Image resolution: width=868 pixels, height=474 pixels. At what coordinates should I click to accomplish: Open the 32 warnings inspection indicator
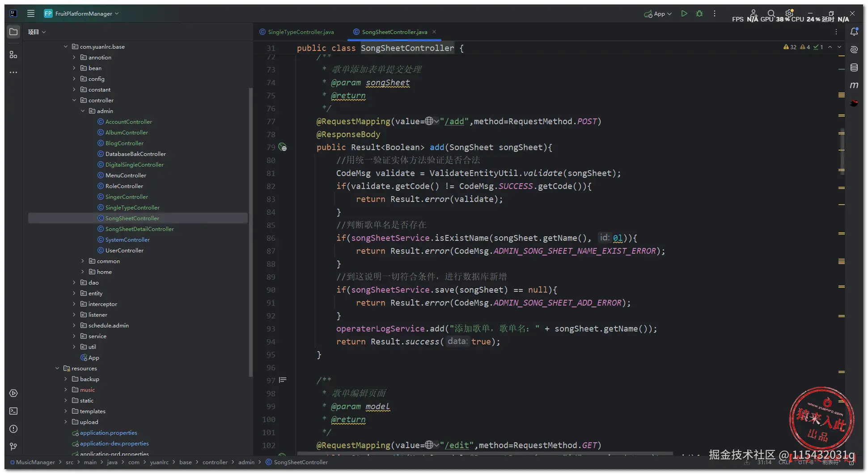790,47
